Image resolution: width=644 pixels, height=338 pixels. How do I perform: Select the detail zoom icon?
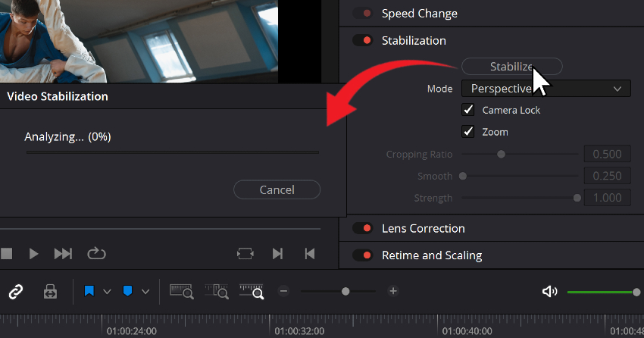tap(217, 291)
